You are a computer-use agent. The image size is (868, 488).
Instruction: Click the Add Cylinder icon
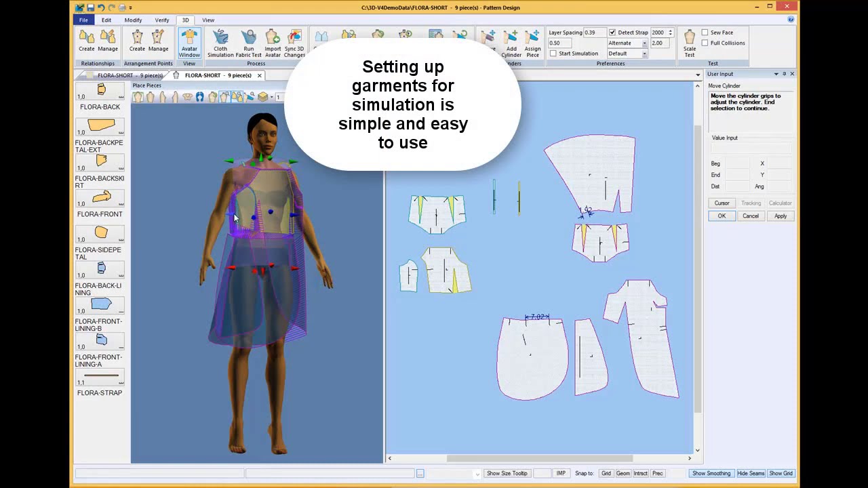pyautogui.click(x=511, y=43)
